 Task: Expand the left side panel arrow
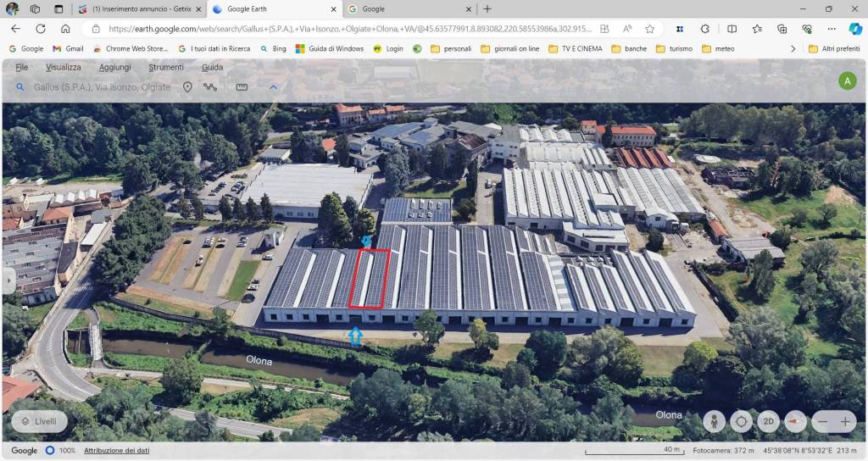click(8, 280)
